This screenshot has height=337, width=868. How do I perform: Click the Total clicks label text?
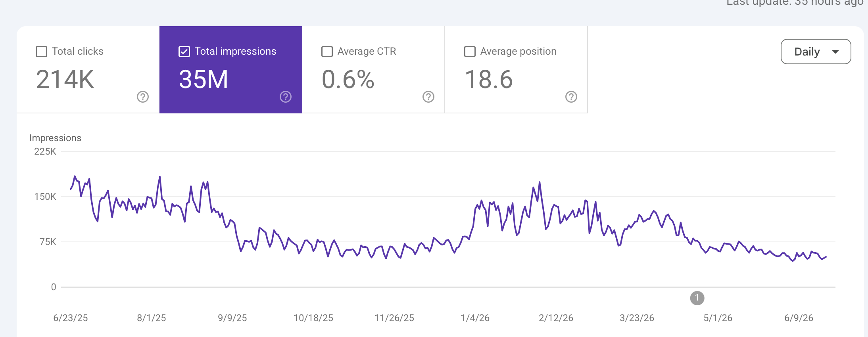[x=78, y=52]
